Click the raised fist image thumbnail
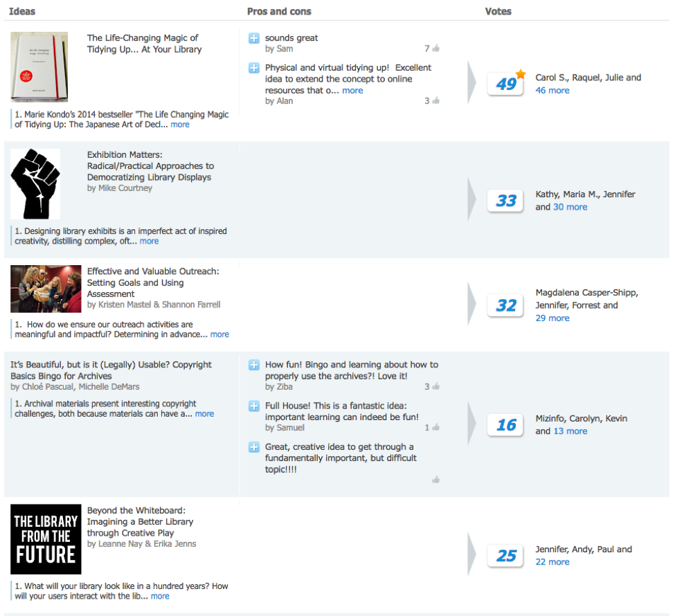The height and width of the screenshot is (616, 675). coord(35,184)
